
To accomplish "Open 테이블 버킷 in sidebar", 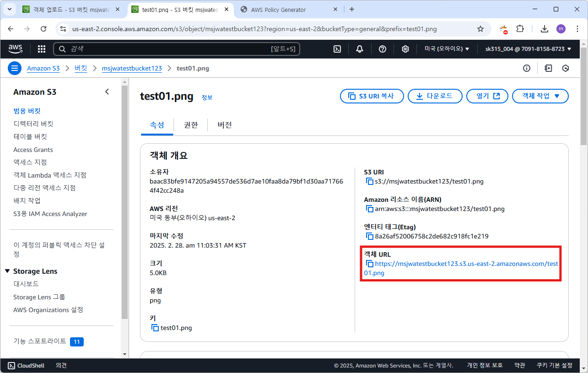I will (30, 136).
